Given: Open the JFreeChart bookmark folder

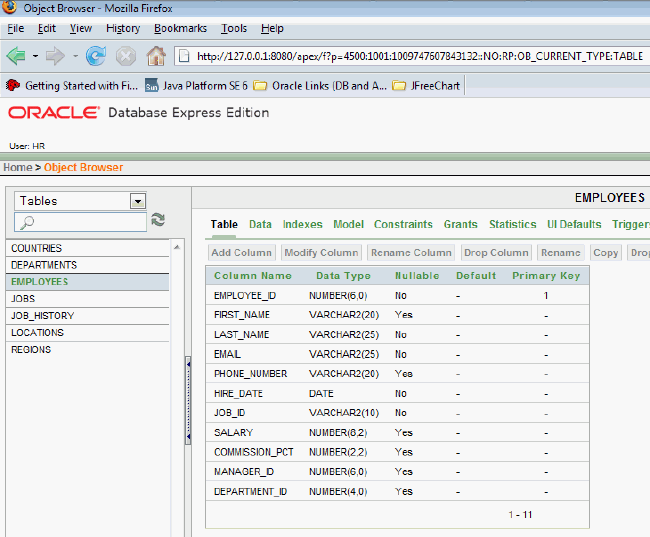Looking at the screenshot, I should [x=427, y=86].
